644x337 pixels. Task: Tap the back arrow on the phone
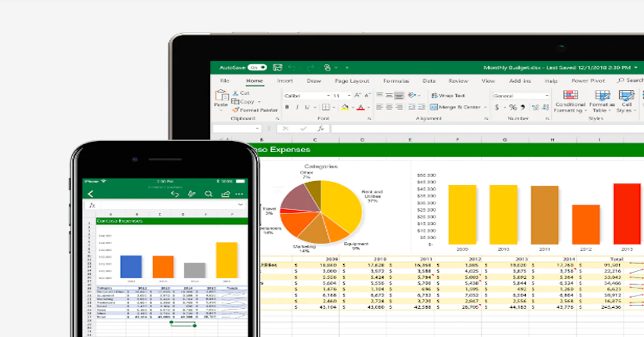click(x=91, y=194)
